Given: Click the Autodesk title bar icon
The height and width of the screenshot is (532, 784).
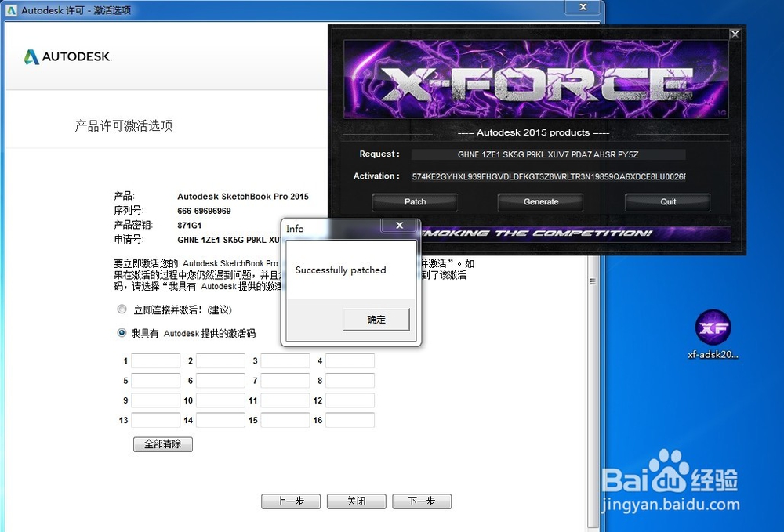Looking at the screenshot, I should point(11,10).
